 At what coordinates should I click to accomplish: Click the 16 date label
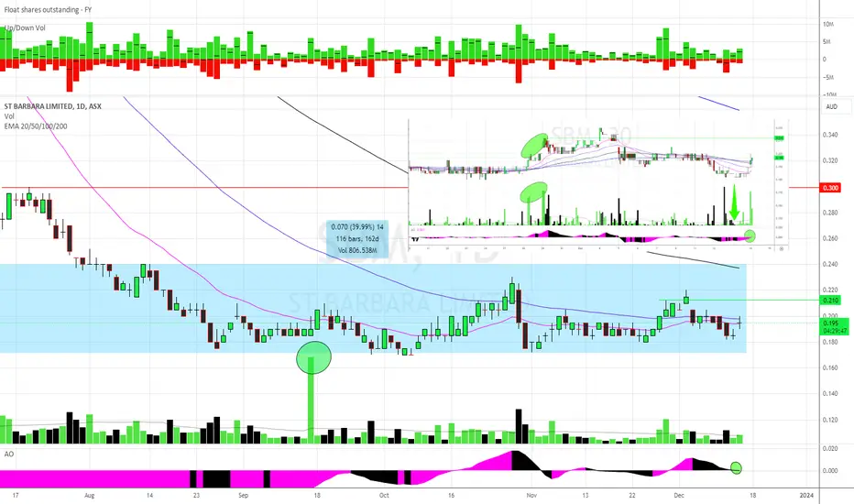[x=451, y=495]
